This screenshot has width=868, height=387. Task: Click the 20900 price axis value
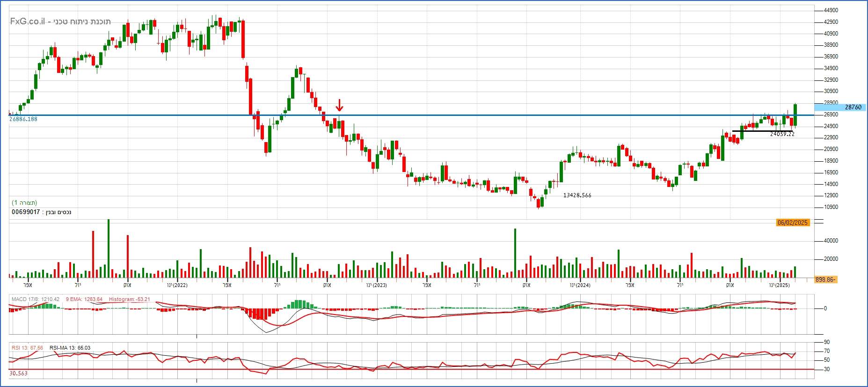click(x=831, y=149)
